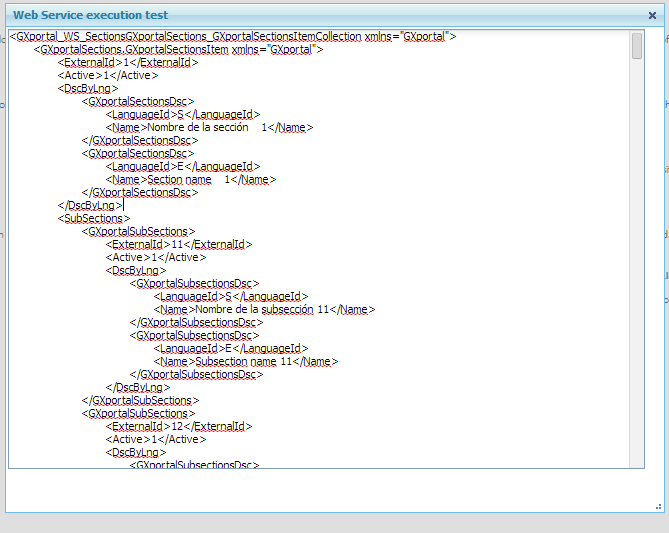The width and height of the screenshot is (669, 533).
Task: Click the first opening GXportalSubSections tag
Action: tap(138, 231)
